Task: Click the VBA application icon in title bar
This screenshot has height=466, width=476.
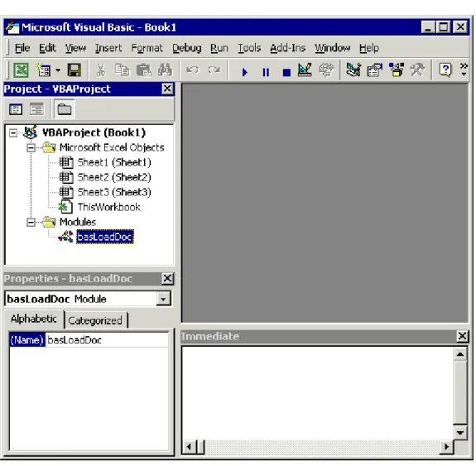Action: coord(12,27)
